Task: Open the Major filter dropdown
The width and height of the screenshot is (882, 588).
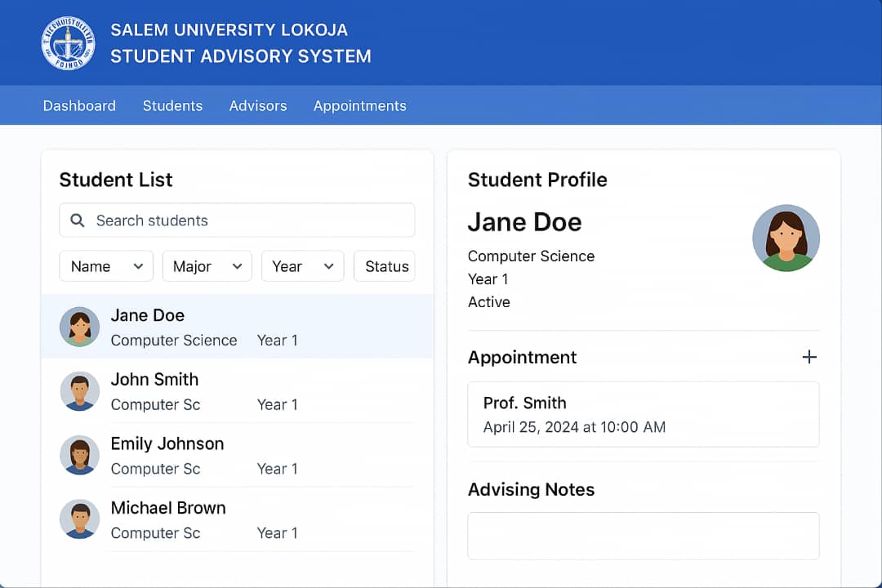Action: point(207,266)
